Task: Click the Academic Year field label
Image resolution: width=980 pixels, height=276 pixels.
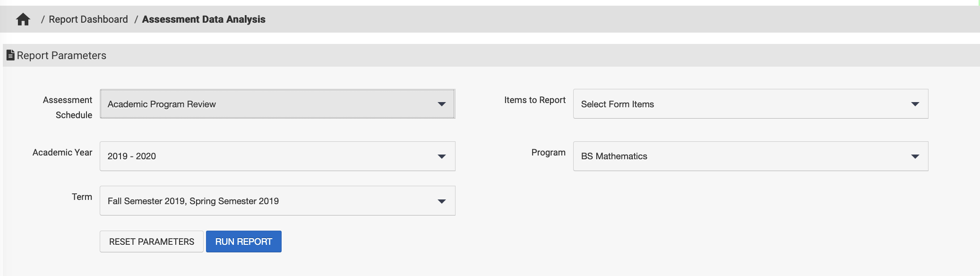Action: 62,153
